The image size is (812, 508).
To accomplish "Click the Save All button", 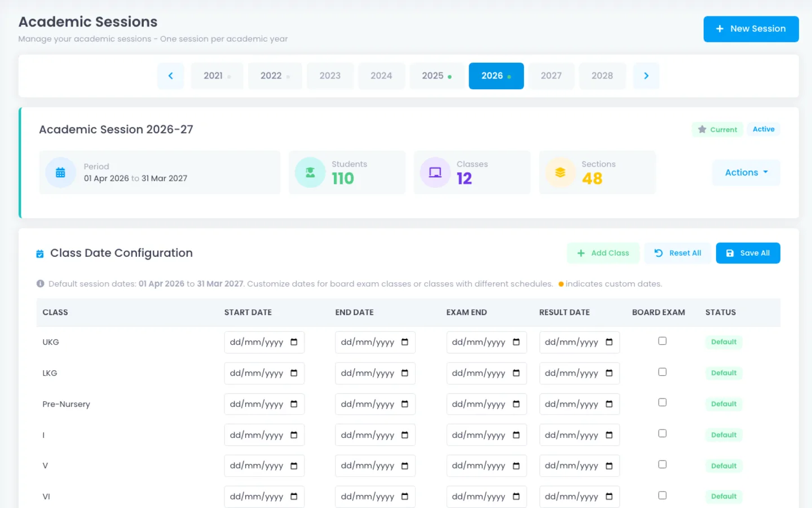I will [748, 253].
